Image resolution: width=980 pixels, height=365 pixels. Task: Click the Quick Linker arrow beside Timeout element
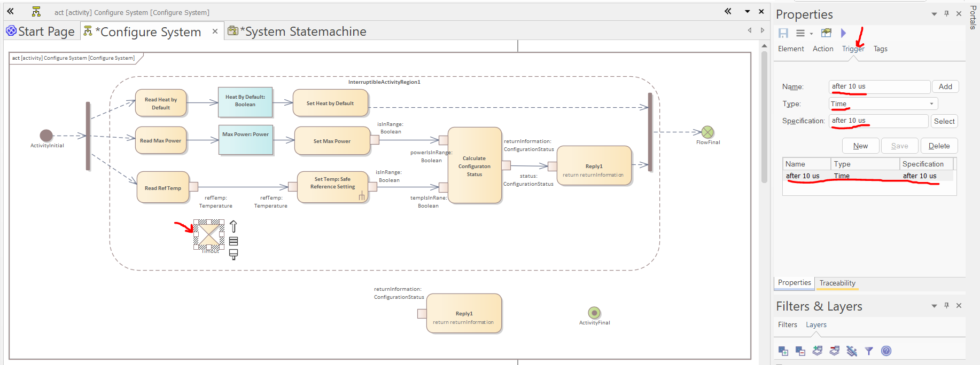coord(234,226)
